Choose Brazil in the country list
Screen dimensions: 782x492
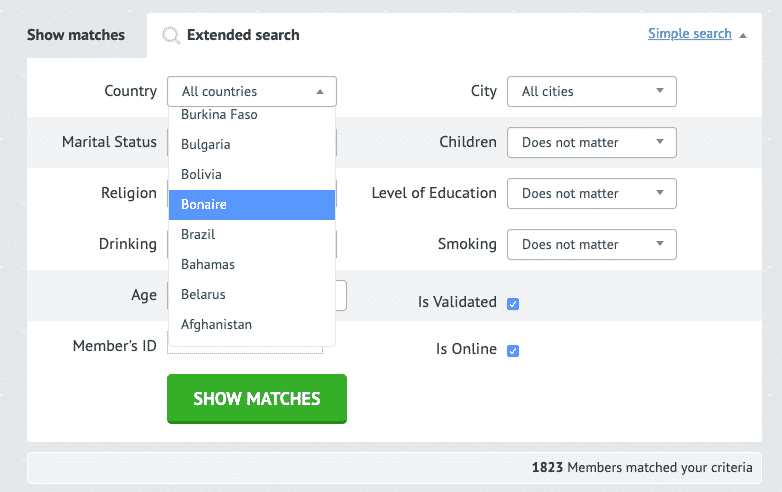point(252,234)
